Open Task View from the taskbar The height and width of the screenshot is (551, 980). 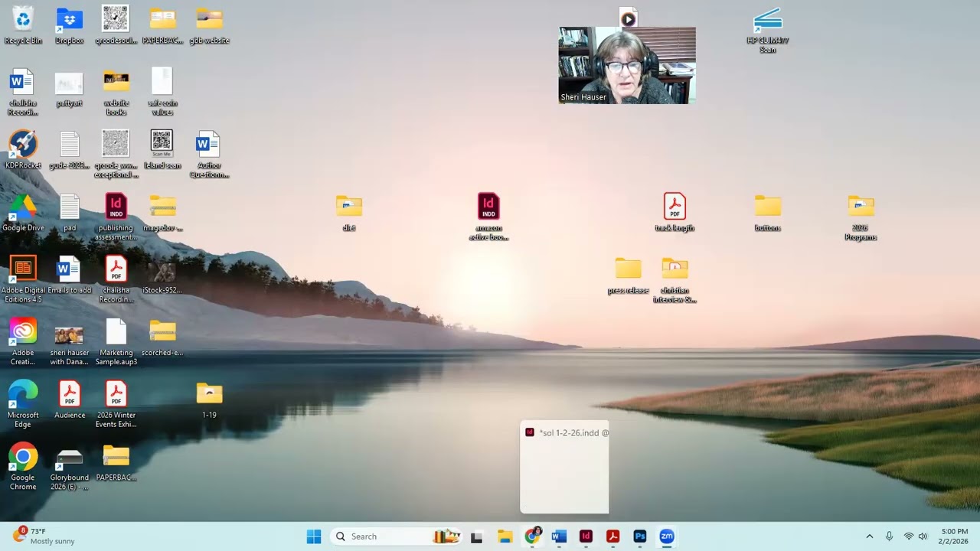tap(476, 536)
